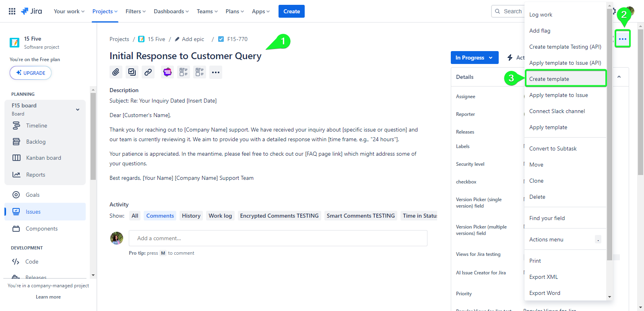Click the add child issue icon

[132, 72]
